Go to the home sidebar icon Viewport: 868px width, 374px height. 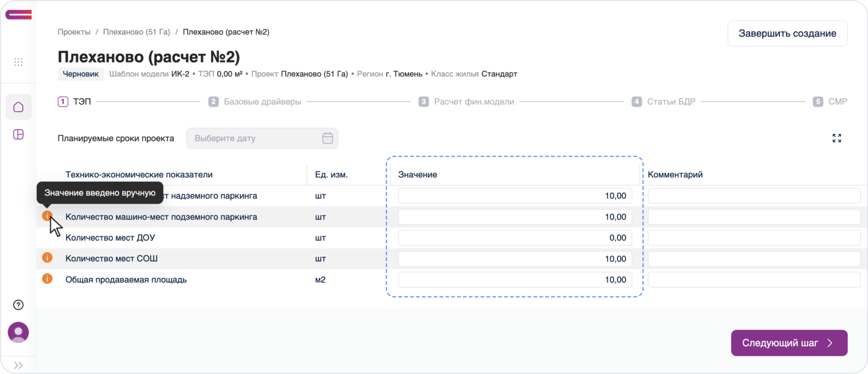pyautogui.click(x=19, y=107)
